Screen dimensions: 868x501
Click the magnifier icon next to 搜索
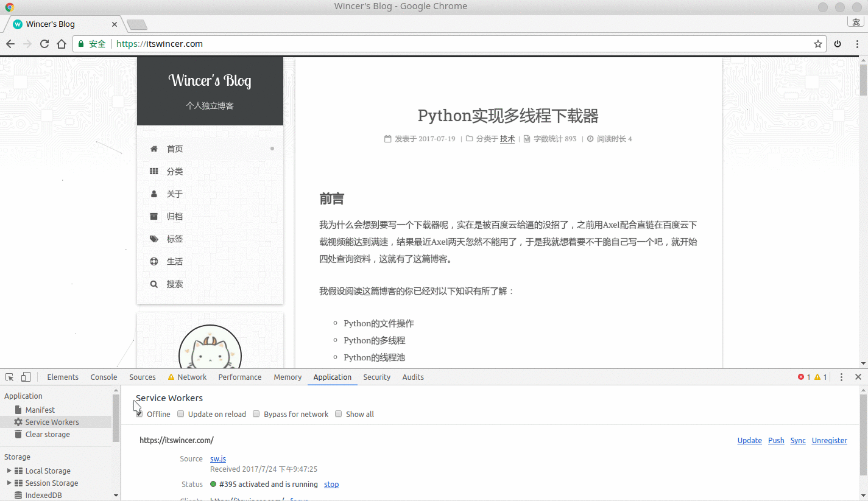tap(154, 284)
